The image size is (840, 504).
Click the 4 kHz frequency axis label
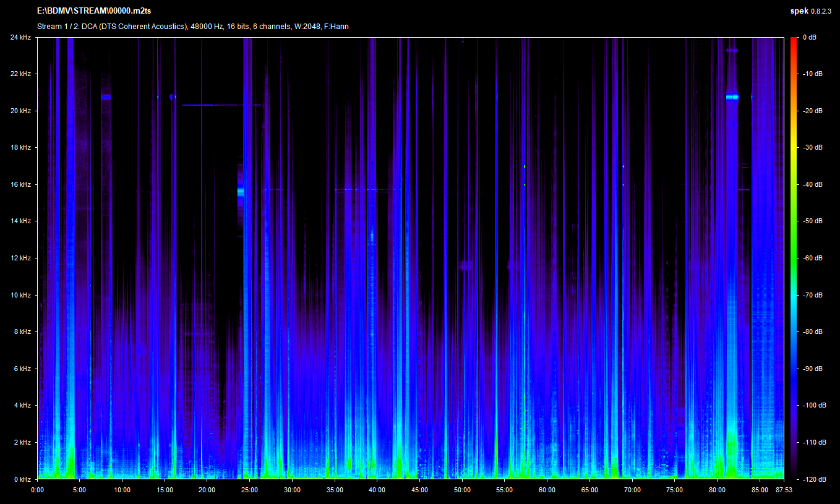(x=22, y=406)
